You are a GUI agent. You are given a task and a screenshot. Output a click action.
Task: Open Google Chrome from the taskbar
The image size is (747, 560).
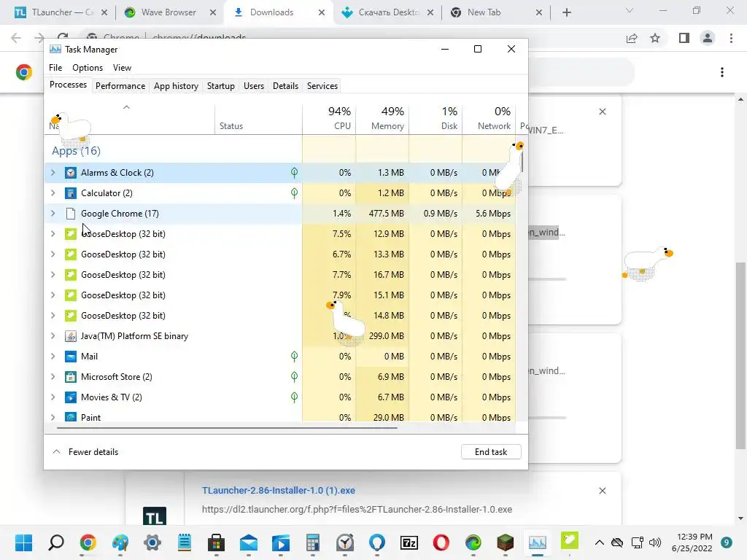88,542
